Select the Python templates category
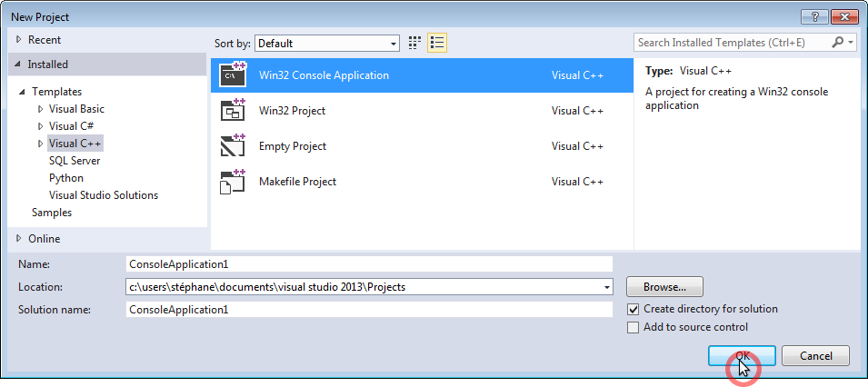The width and height of the screenshot is (868, 387). 66,178
